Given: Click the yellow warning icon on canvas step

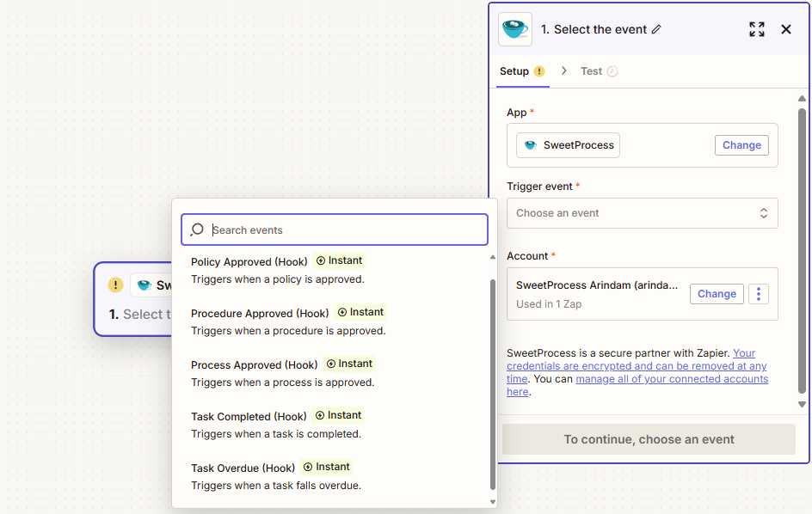Looking at the screenshot, I should click(x=115, y=285).
